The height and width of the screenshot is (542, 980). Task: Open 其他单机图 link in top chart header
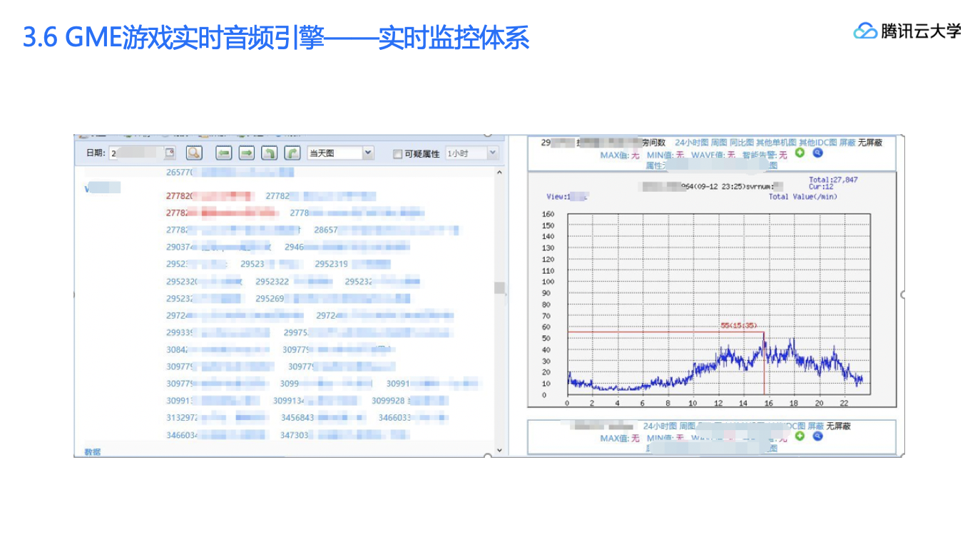point(776,143)
